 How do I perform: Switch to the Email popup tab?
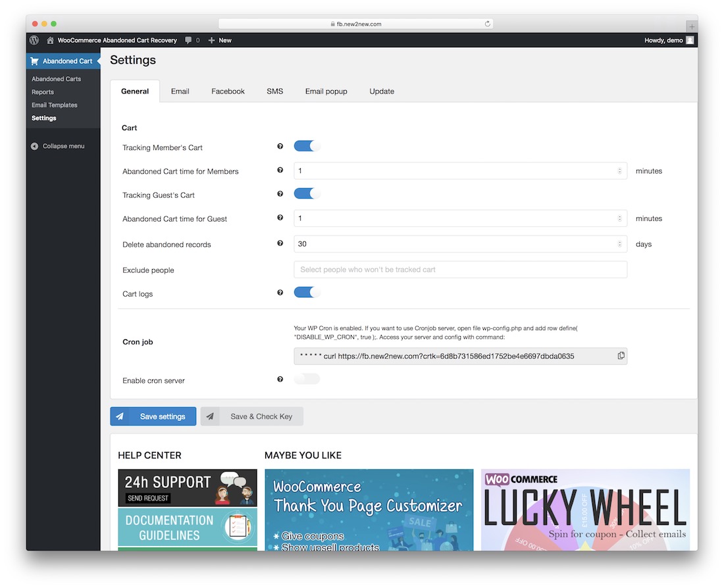[326, 91]
